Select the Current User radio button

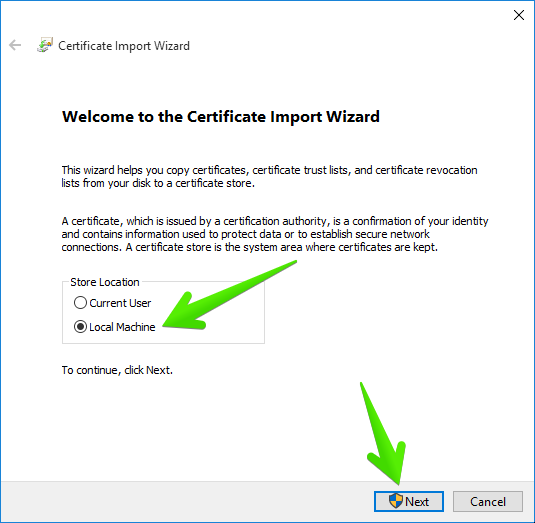click(x=80, y=303)
